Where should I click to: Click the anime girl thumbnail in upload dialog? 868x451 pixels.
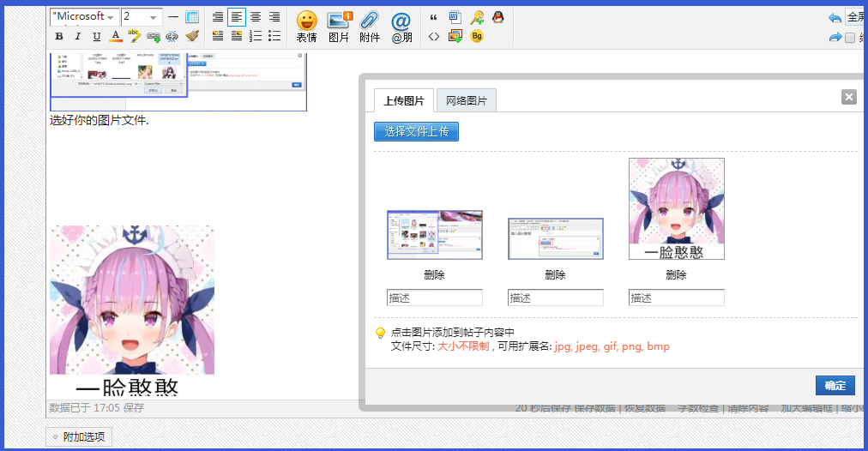point(676,208)
